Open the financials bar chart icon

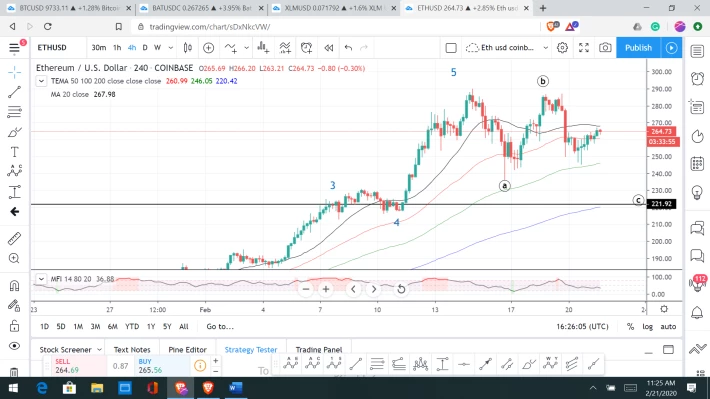tap(263, 48)
